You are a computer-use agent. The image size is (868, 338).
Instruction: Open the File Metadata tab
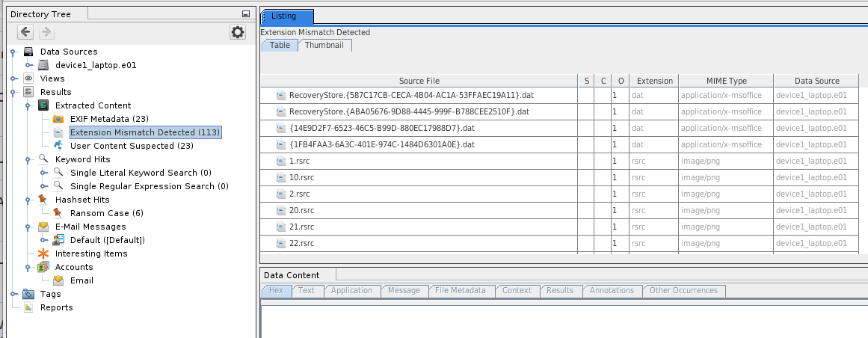(x=461, y=290)
